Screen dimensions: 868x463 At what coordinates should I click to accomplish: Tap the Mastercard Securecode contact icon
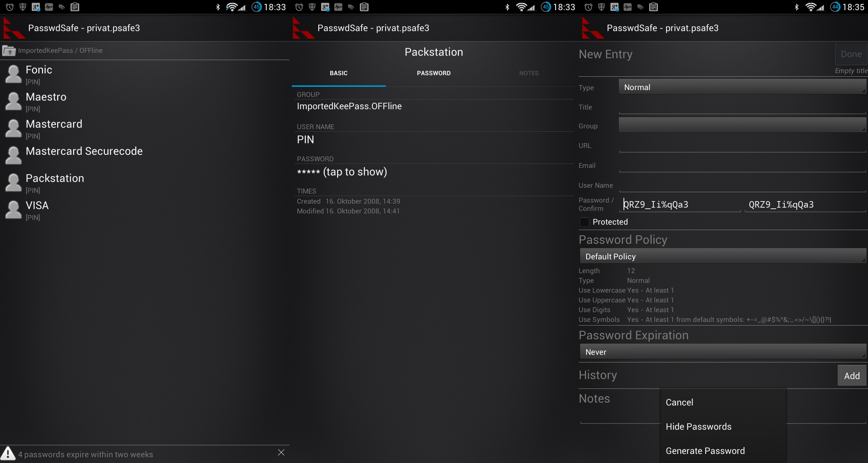pos(13,156)
